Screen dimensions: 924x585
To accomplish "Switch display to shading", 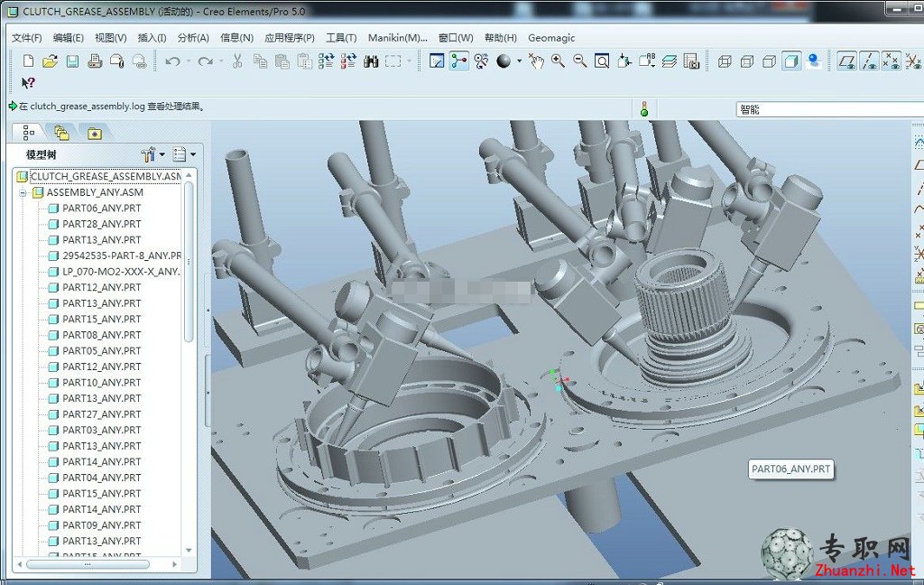I will pos(791,60).
